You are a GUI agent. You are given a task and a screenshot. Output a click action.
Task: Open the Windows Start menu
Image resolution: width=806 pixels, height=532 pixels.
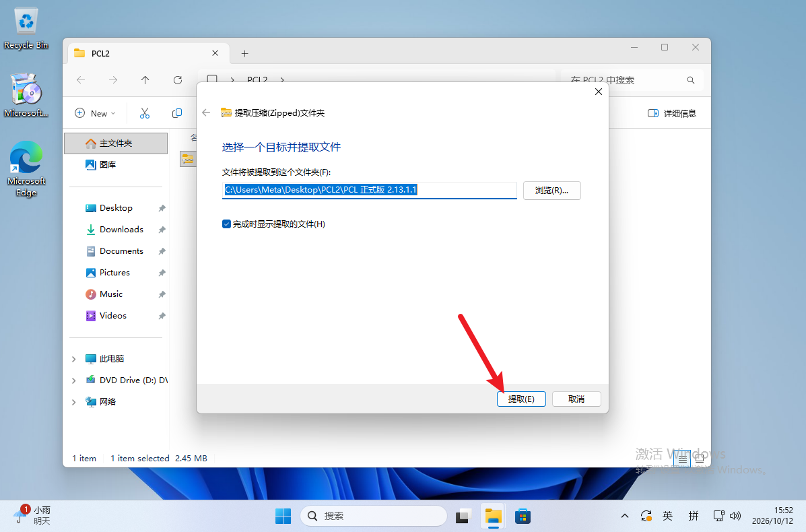[283, 516]
